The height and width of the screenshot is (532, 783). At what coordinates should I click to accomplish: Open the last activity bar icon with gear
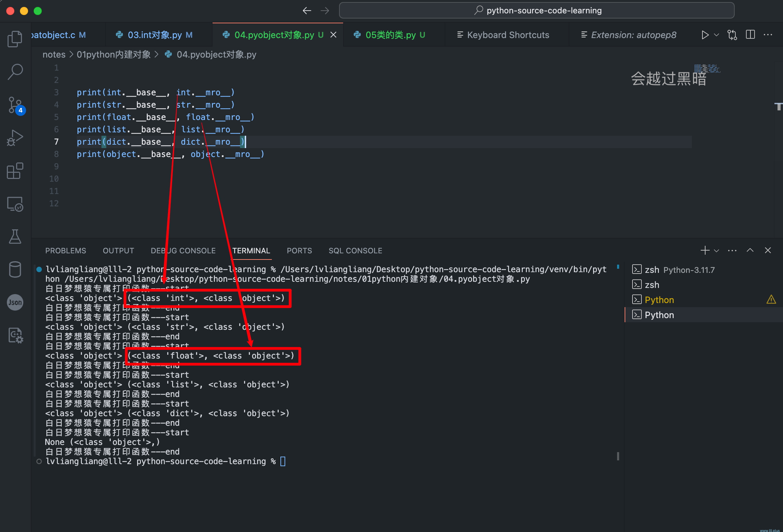pyautogui.click(x=15, y=335)
